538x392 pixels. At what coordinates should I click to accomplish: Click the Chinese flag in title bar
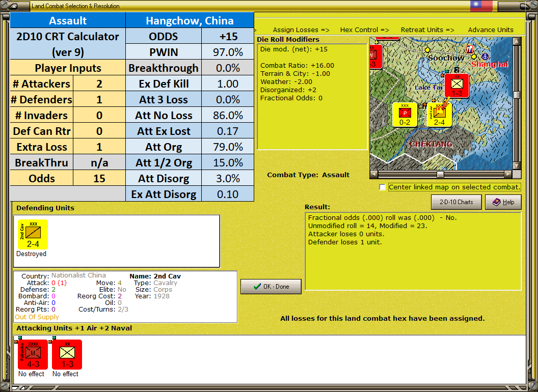click(x=481, y=6)
